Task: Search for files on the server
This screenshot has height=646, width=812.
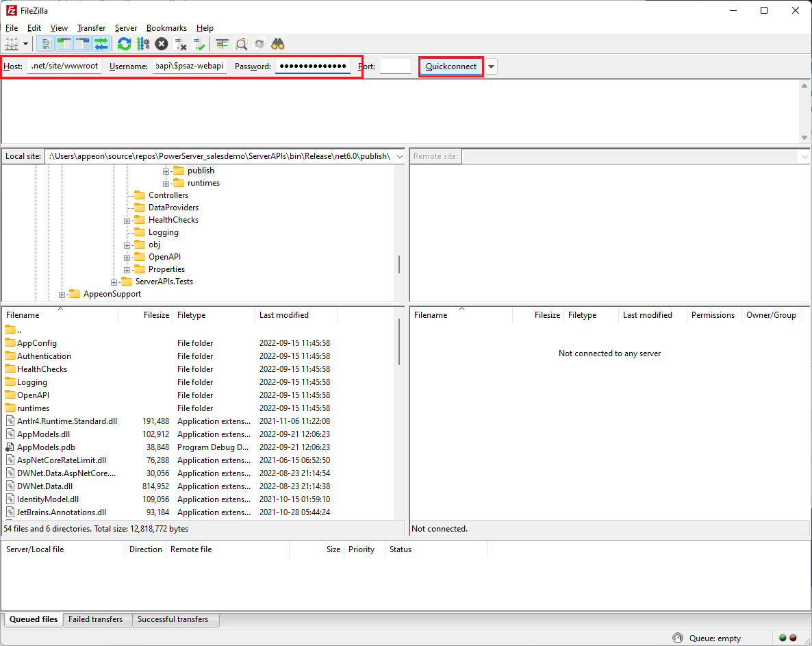Action: [x=277, y=43]
